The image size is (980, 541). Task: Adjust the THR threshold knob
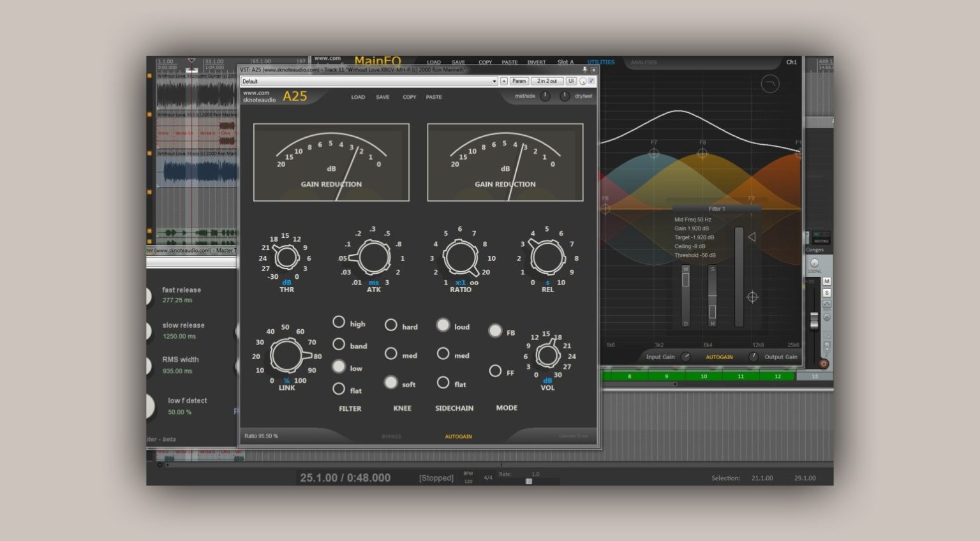pyautogui.click(x=286, y=257)
